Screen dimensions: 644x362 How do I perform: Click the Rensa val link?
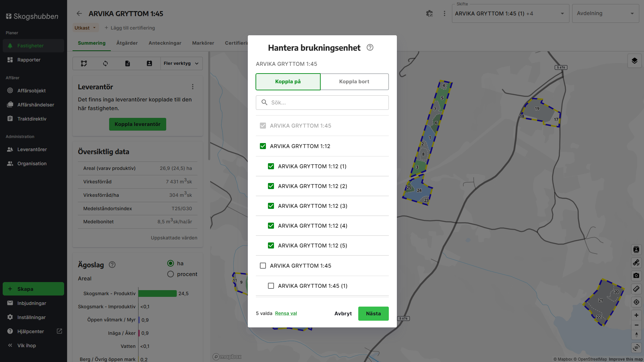286,314
